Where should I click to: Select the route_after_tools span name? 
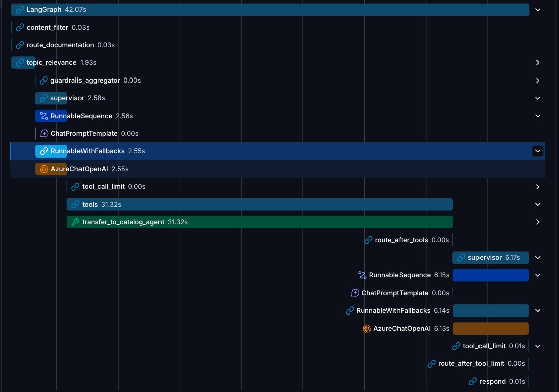click(x=402, y=240)
